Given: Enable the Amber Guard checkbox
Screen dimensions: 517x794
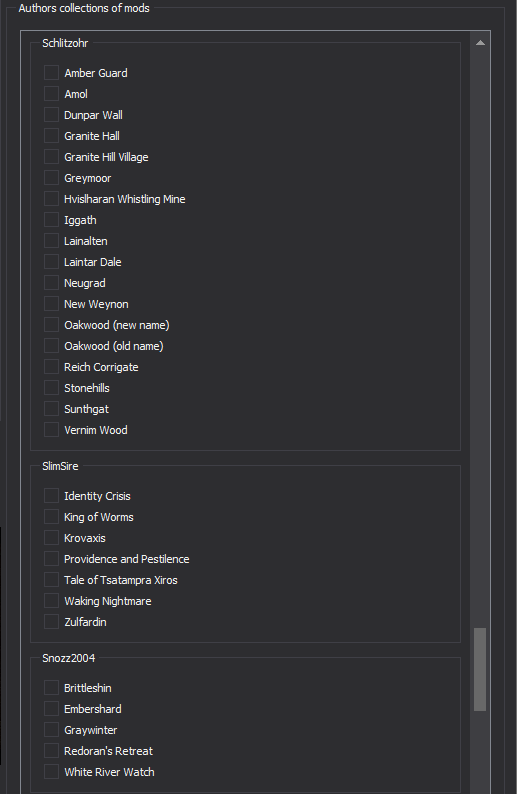Looking at the screenshot, I should [51, 72].
